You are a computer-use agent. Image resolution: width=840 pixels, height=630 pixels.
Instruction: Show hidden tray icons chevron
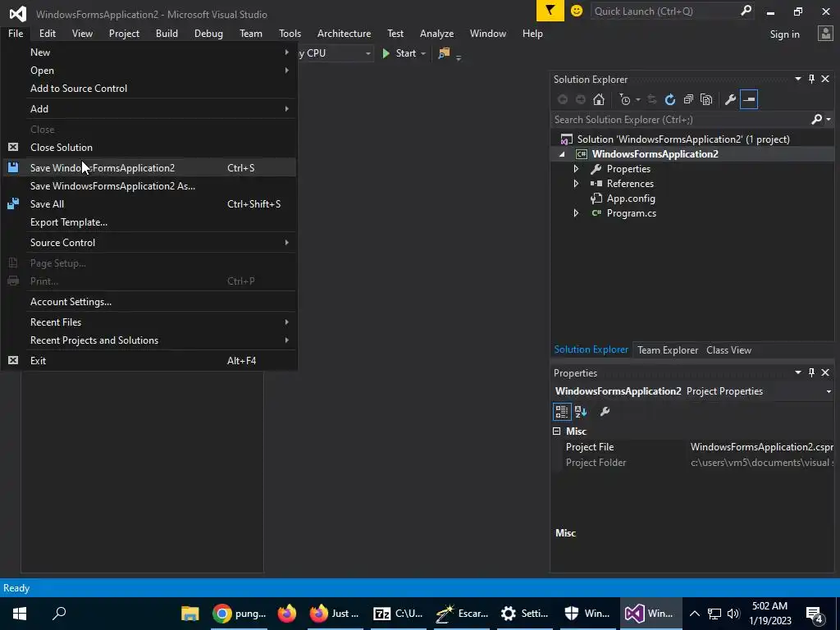coord(694,614)
